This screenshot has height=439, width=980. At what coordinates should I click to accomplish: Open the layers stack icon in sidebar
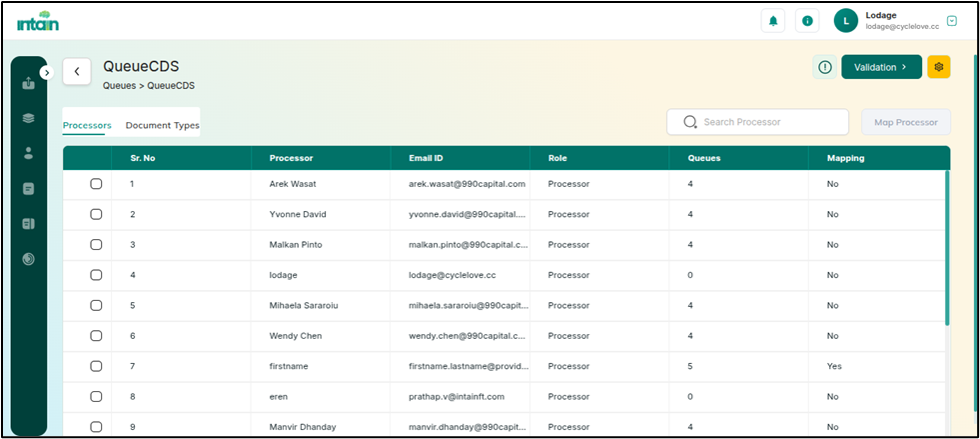[28, 118]
